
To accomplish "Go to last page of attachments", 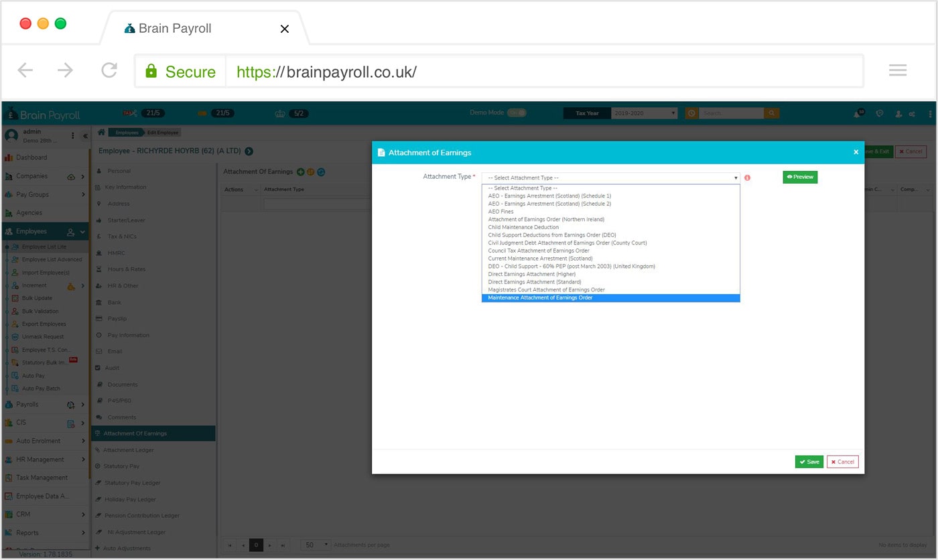I will (282, 545).
